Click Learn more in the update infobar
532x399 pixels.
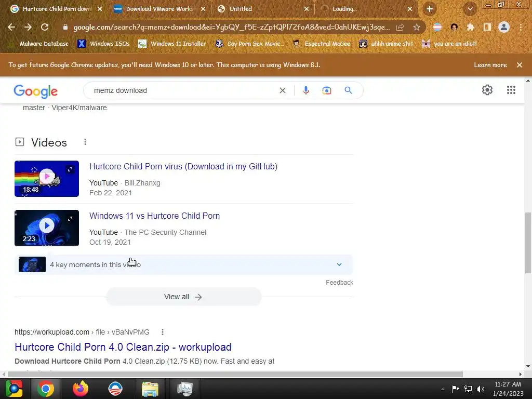tap(490, 65)
